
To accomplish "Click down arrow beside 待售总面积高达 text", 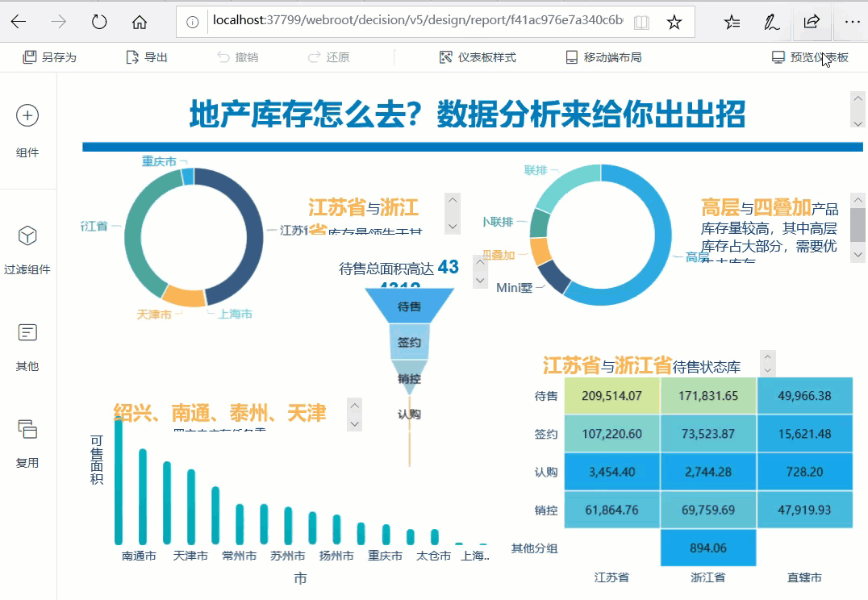I will [x=480, y=280].
